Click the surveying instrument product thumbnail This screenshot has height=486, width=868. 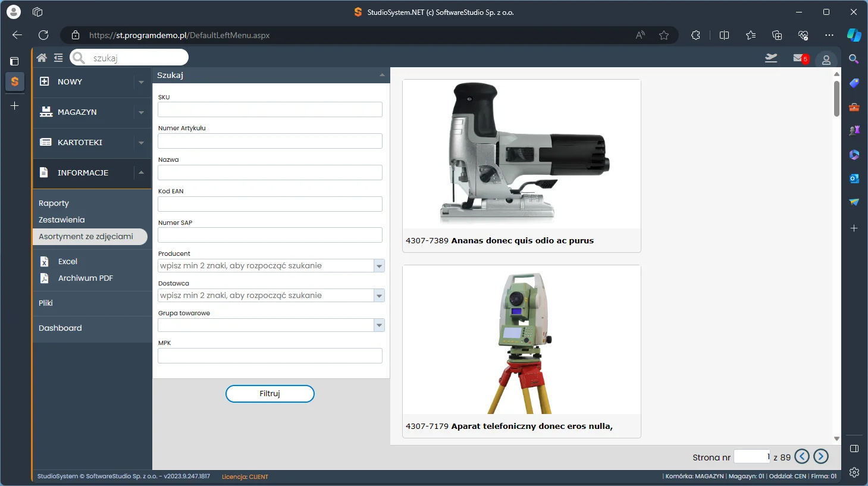tap(522, 340)
